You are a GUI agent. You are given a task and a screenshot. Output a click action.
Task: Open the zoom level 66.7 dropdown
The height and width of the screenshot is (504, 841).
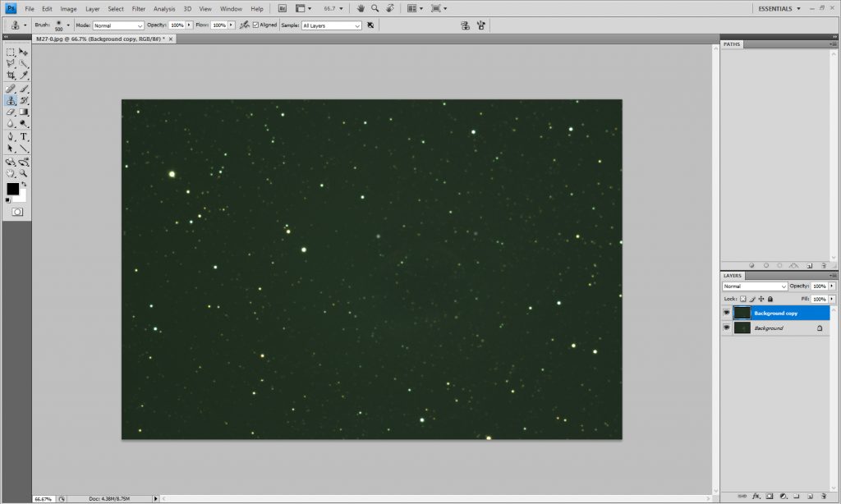coord(341,8)
